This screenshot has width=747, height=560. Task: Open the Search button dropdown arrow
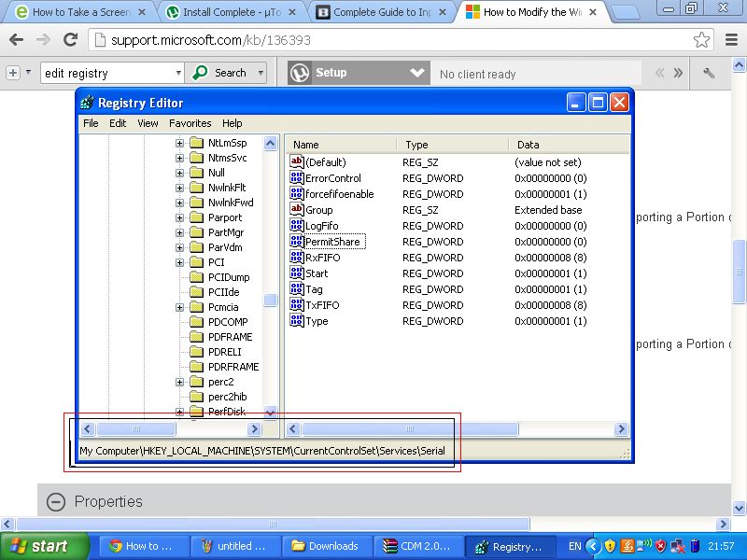point(261,73)
